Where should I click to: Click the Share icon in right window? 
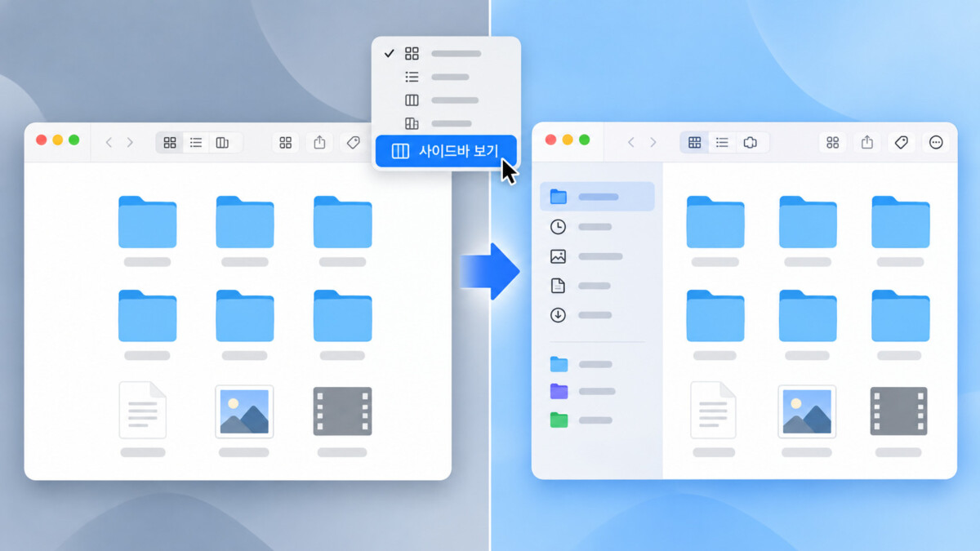pos(867,143)
